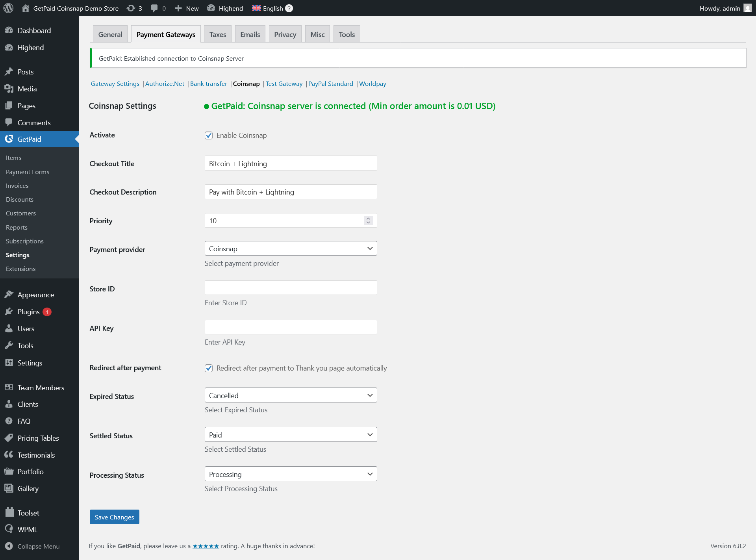Open the Gateway Settings link
Screen dimensions: 756x560
point(115,83)
